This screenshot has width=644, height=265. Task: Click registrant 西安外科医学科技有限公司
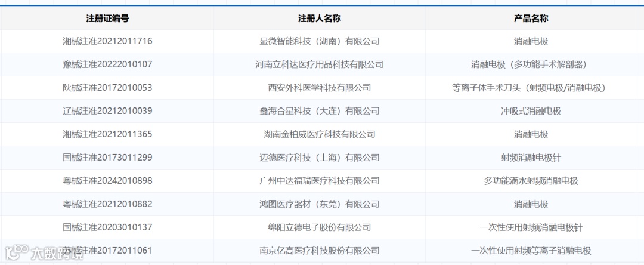pos(320,88)
